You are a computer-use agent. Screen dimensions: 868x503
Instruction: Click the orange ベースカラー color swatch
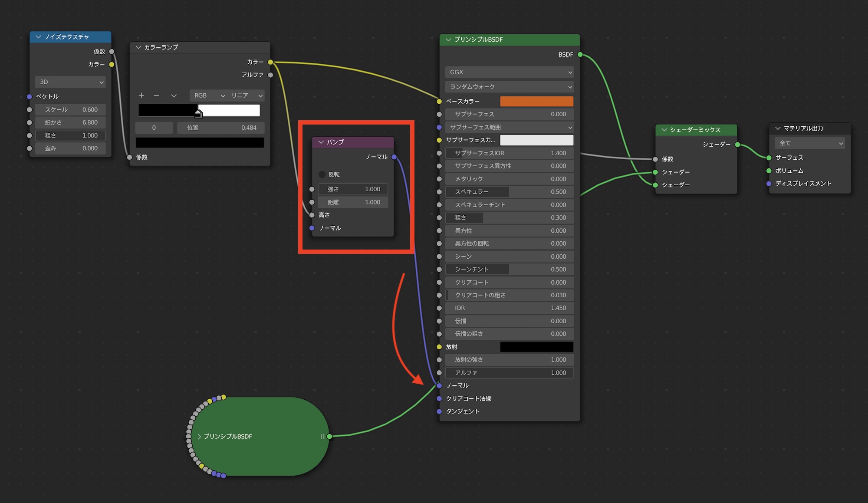tap(536, 102)
